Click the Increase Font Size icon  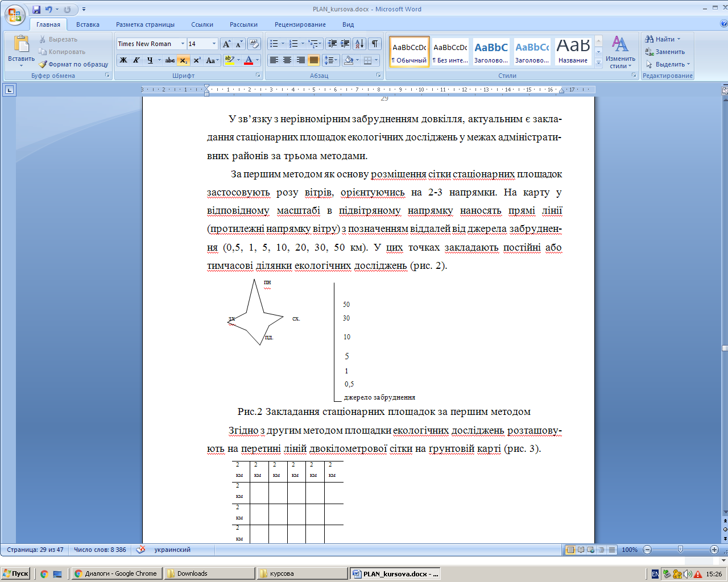click(226, 44)
